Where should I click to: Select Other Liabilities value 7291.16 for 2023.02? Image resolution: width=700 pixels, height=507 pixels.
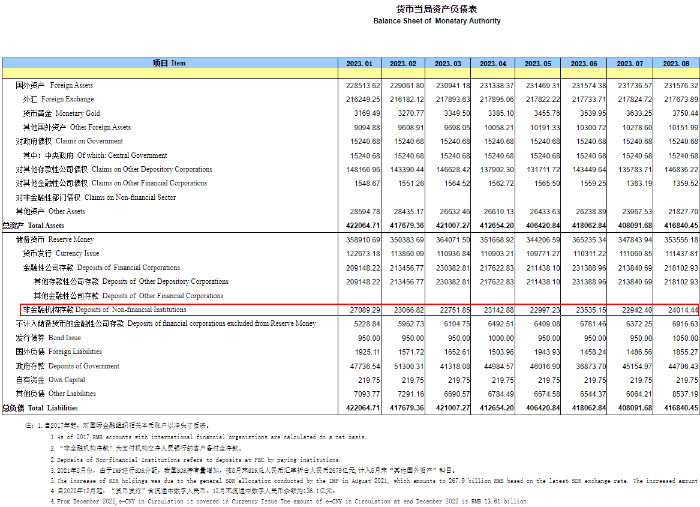point(411,394)
